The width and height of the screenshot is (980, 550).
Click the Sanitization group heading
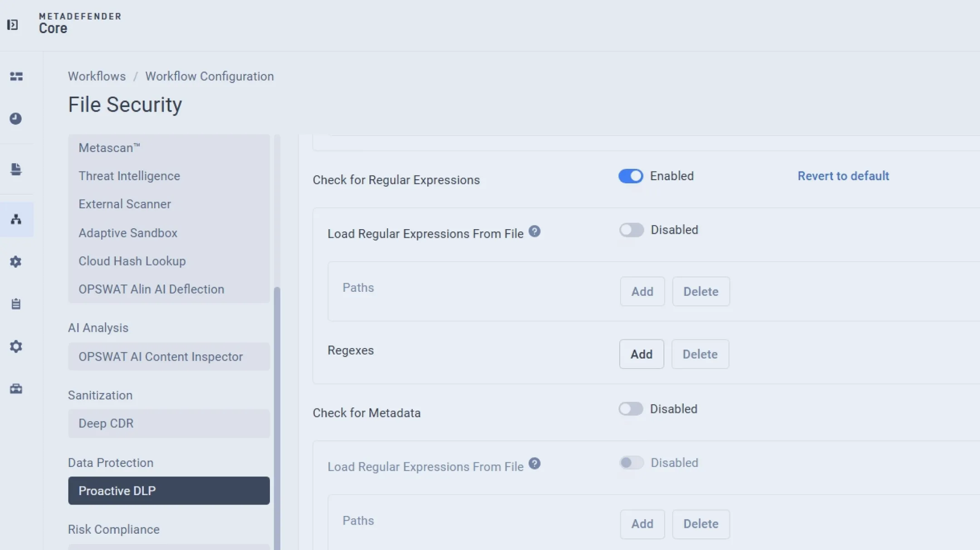tap(100, 395)
